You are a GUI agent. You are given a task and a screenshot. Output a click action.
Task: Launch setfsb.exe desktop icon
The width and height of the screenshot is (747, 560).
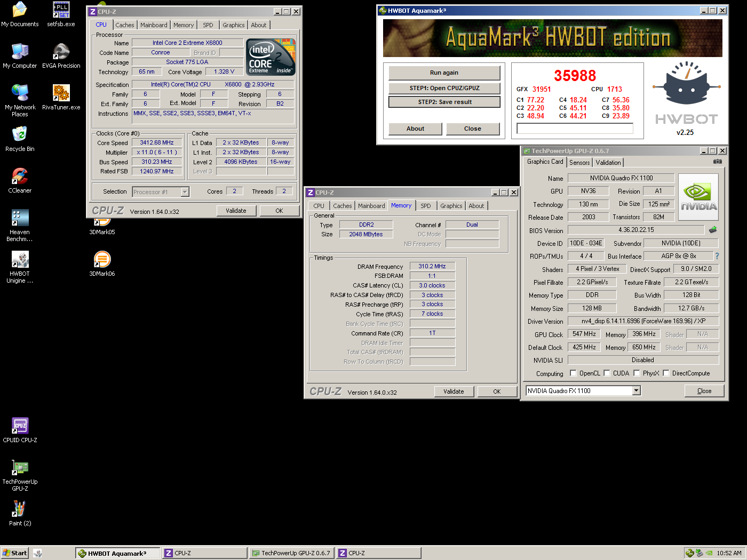[61, 14]
